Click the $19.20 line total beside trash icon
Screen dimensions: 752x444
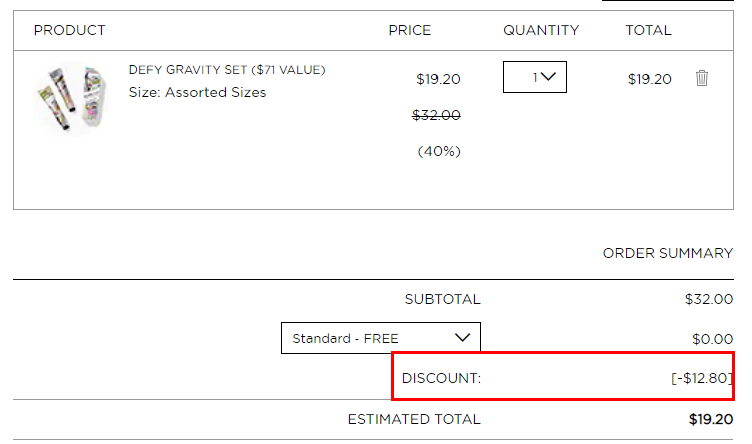coord(649,79)
